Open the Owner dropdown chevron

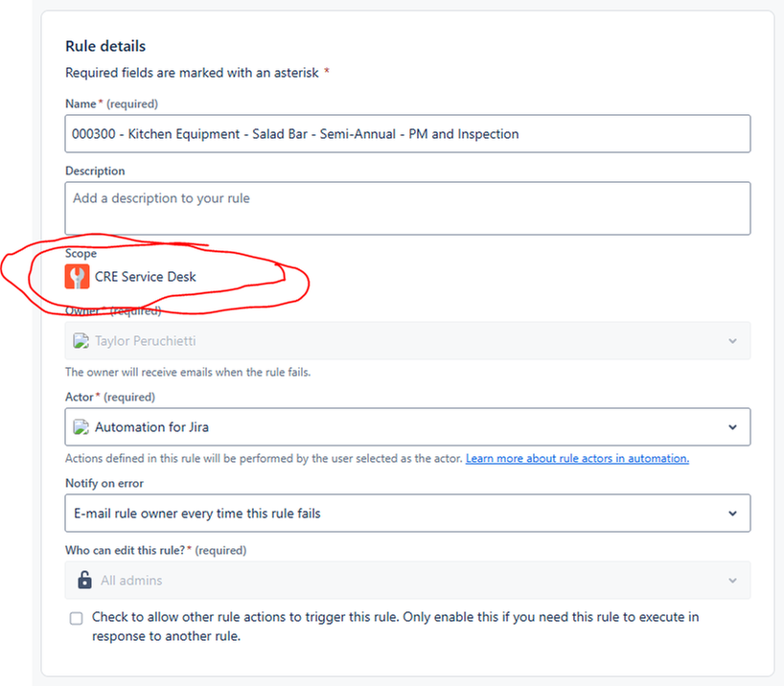tap(732, 341)
